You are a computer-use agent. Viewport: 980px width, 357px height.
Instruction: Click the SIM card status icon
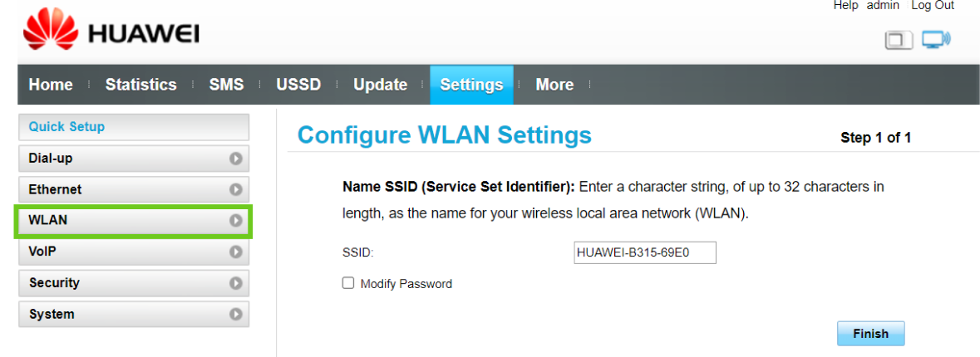(899, 40)
